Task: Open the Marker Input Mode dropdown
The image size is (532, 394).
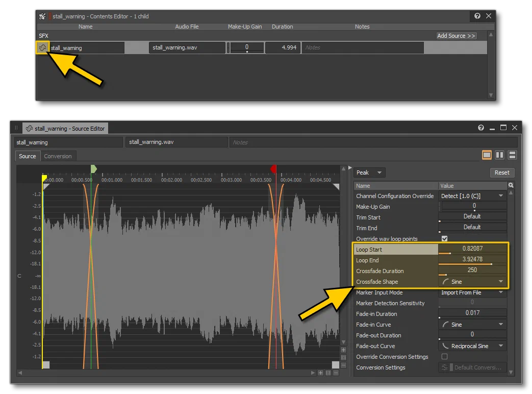Action: pyautogui.click(x=472, y=292)
